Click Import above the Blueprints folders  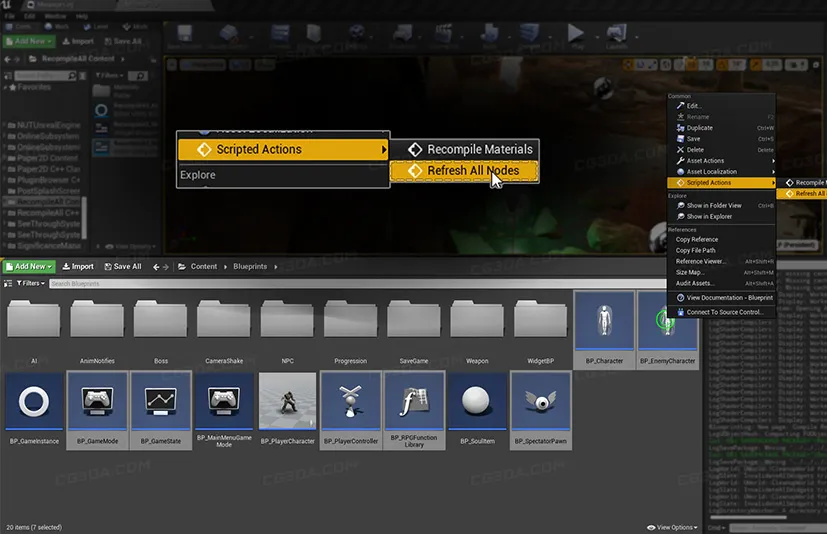78,266
